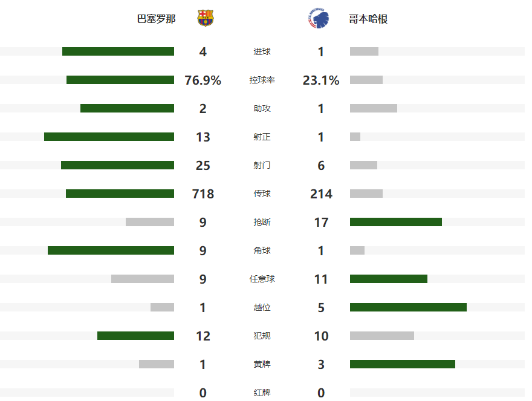Click the Barcelona club crest icon
The height and width of the screenshot is (401, 532).
(x=206, y=18)
